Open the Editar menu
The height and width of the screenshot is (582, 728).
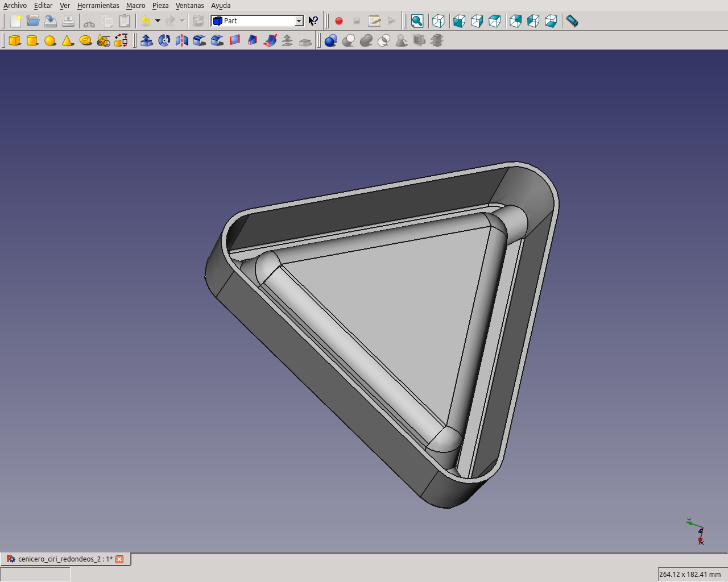pos(43,5)
